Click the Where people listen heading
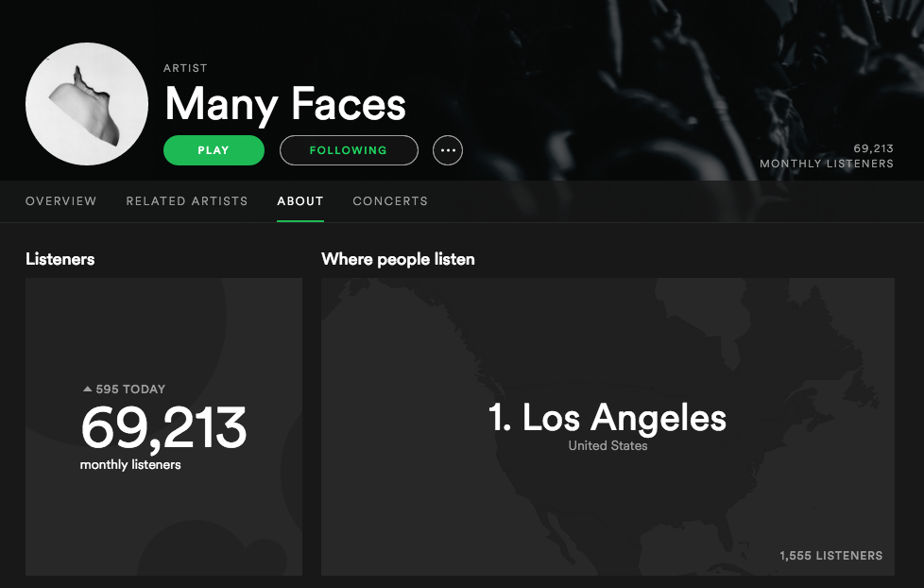Image resolution: width=924 pixels, height=588 pixels. tap(398, 260)
